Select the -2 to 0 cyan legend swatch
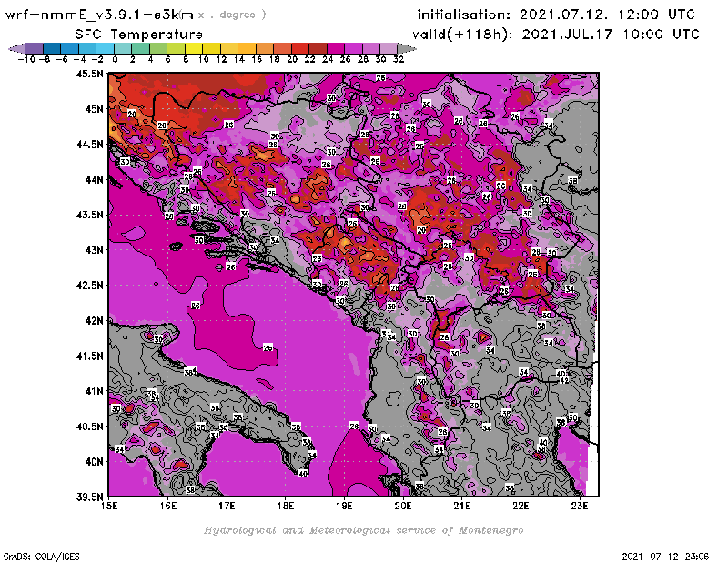The width and height of the screenshot is (728, 562). [105, 48]
